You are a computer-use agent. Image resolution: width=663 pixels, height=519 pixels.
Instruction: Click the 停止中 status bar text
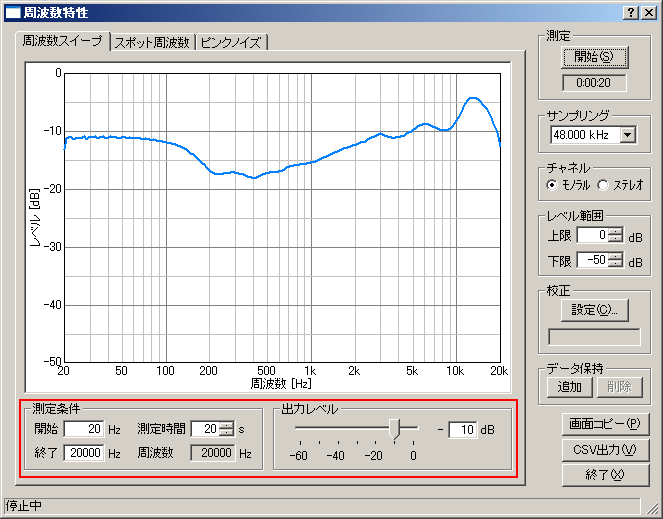(x=24, y=505)
